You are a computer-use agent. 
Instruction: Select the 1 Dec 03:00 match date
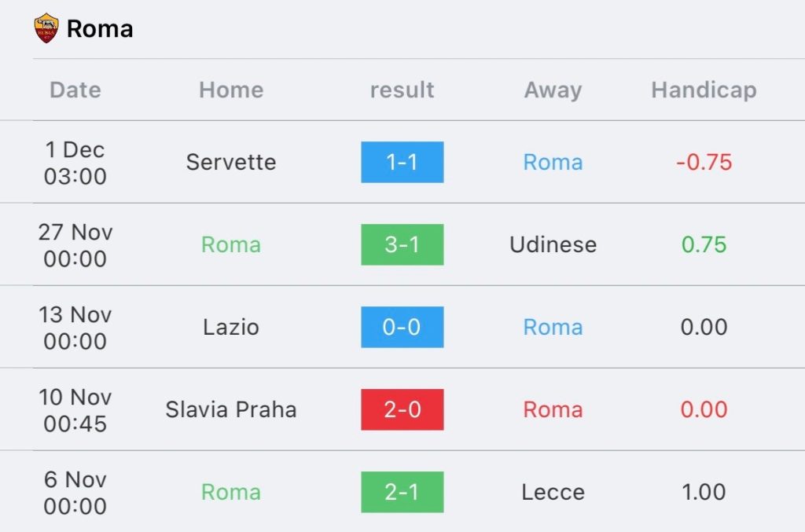click(75, 163)
